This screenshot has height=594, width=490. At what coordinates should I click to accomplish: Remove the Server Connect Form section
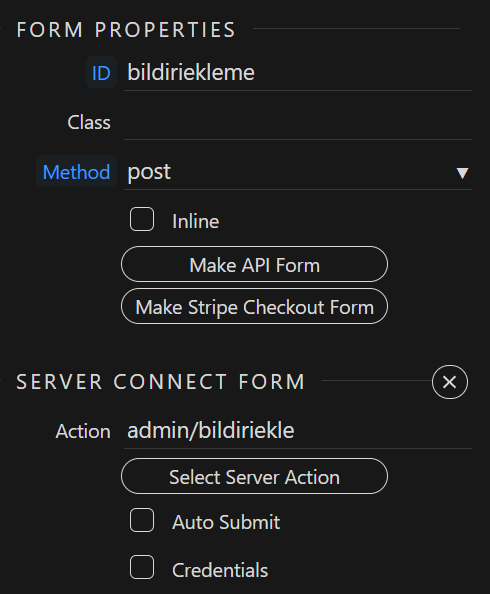[x=449, y=382]
